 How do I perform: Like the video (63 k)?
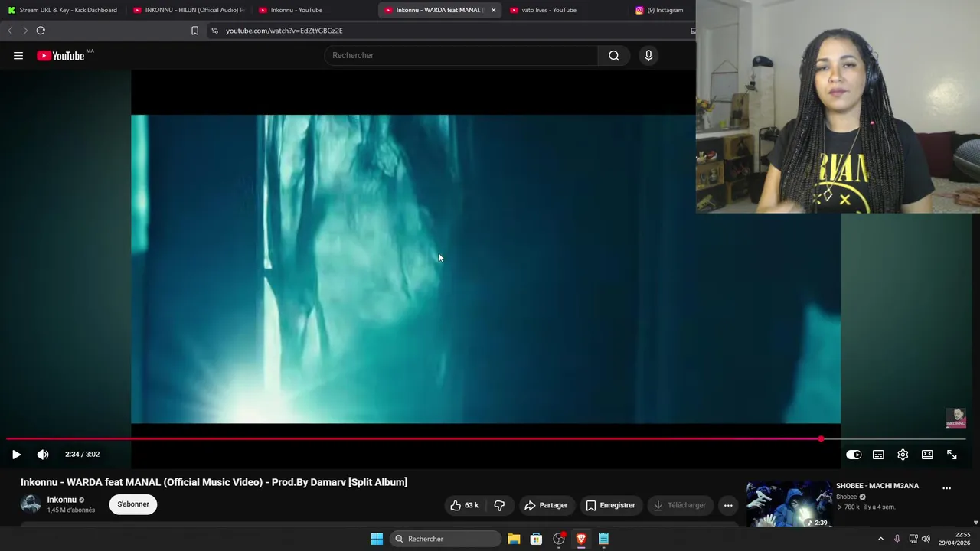(x=464, y=505)
